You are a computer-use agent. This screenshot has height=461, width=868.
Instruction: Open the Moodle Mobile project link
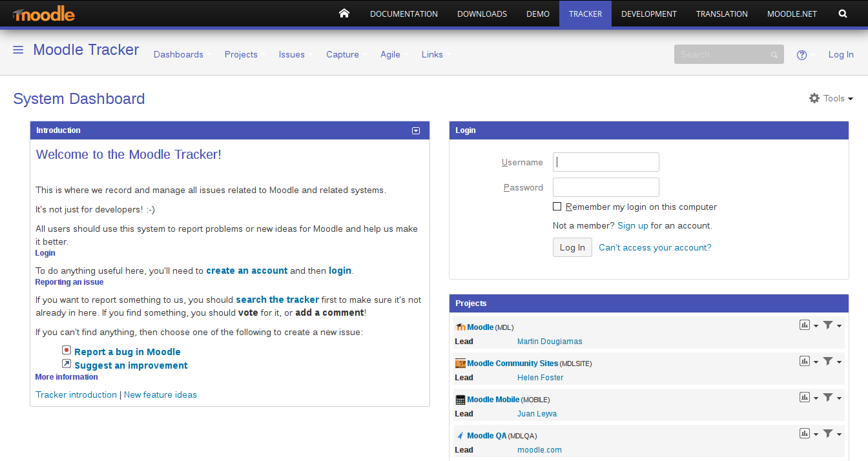(493, 400)
